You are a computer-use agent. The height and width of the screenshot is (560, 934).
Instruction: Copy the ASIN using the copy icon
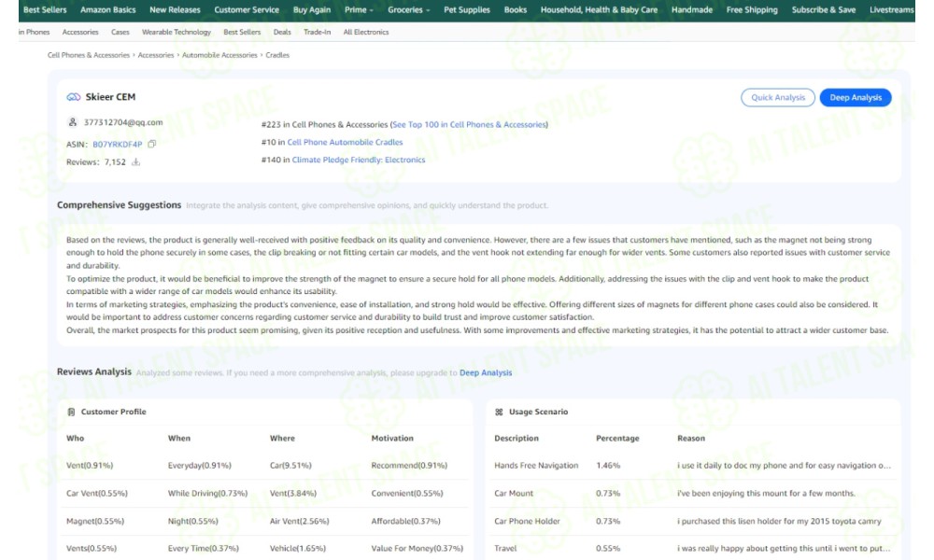[x=152, y=144]
